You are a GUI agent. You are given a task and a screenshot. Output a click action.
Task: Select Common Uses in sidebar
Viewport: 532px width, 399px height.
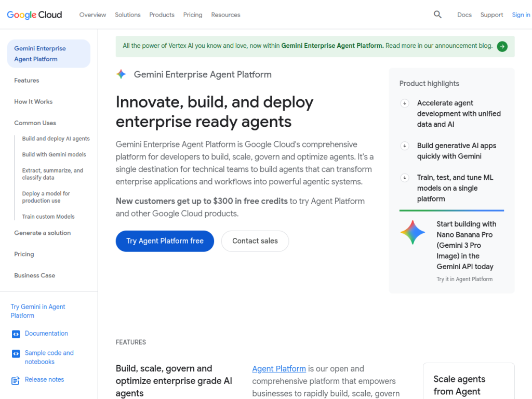[x=35, y=123]
